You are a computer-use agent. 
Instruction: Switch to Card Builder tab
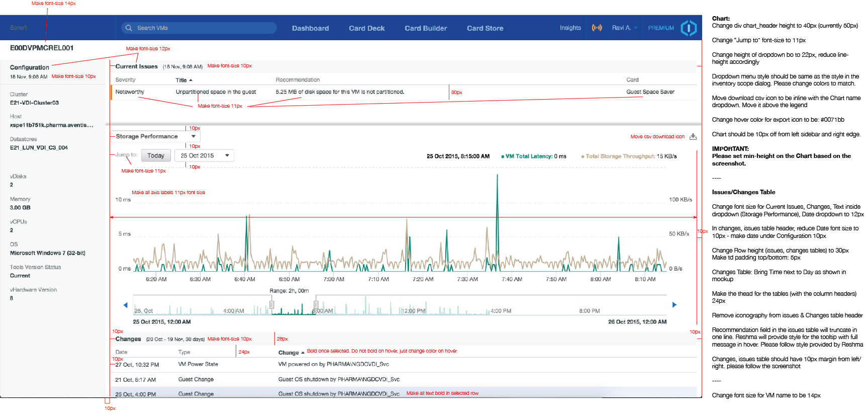426,28
